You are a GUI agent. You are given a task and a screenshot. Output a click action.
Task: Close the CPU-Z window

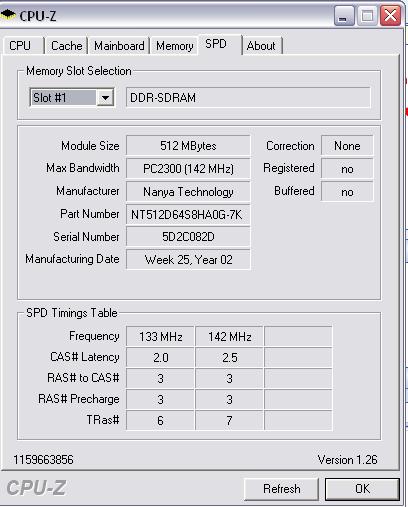click(x=390, y=16)
